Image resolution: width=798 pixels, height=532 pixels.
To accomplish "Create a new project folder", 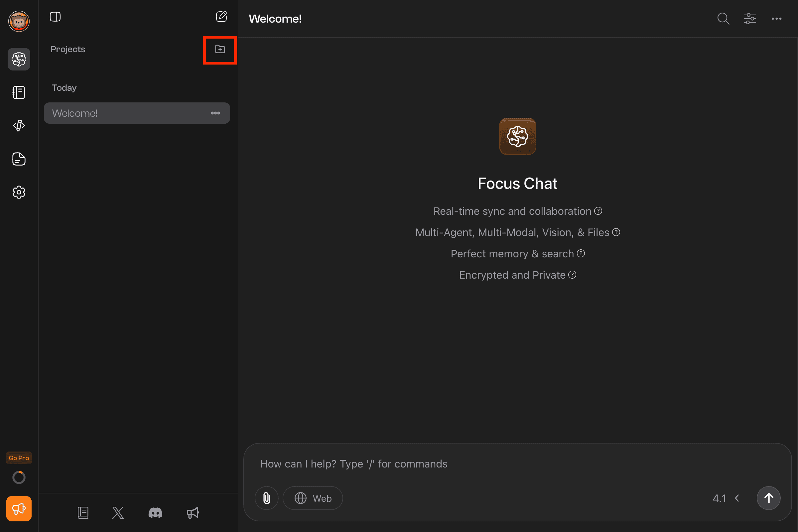I will click(220, 49).
